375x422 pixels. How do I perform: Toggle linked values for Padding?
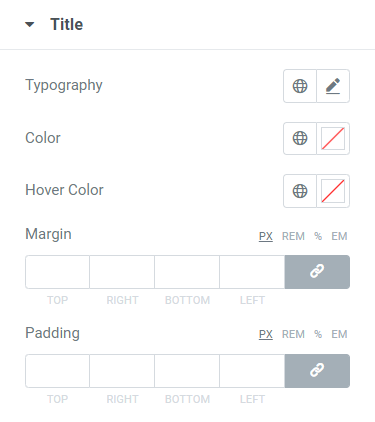pos(317,371)
